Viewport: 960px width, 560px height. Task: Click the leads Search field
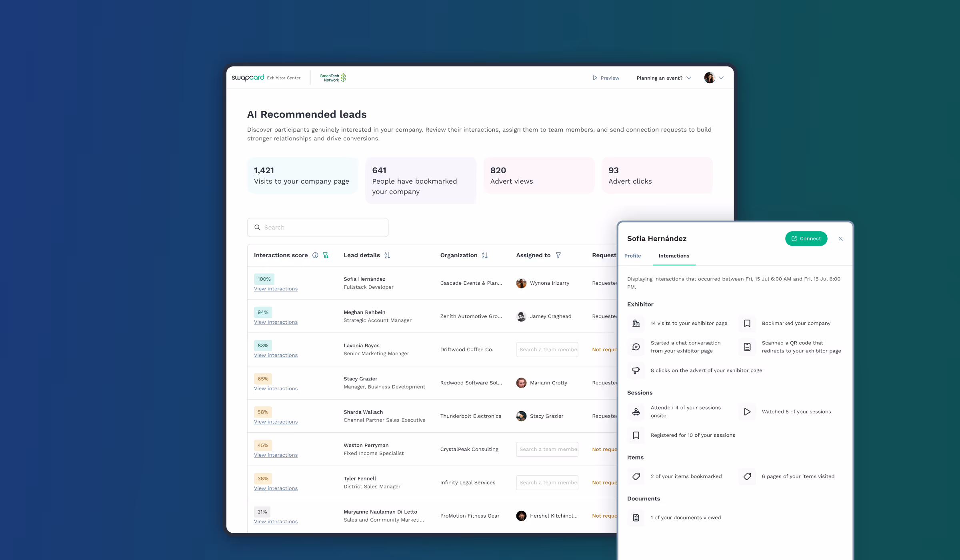tap(318, 227)
